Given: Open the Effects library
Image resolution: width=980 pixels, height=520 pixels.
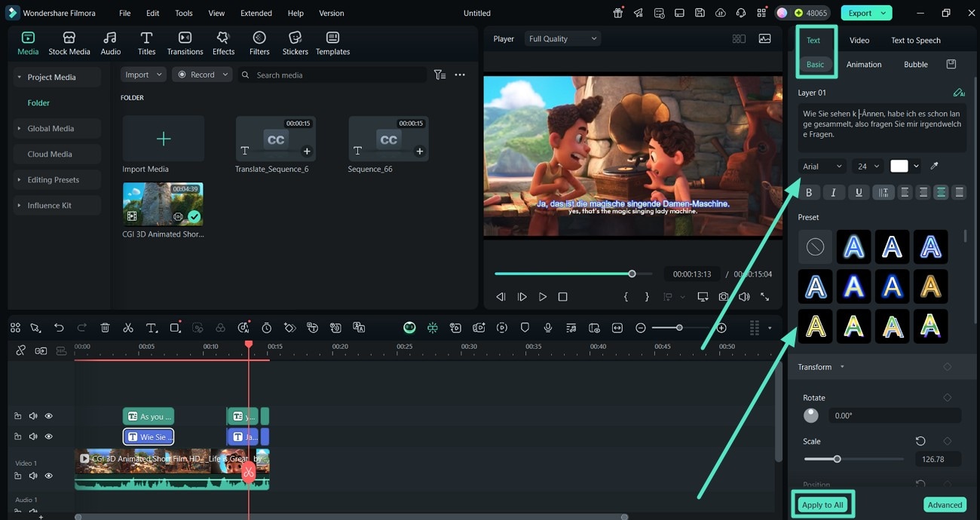Looking at the screenshot, I should [x=223, y=44].
